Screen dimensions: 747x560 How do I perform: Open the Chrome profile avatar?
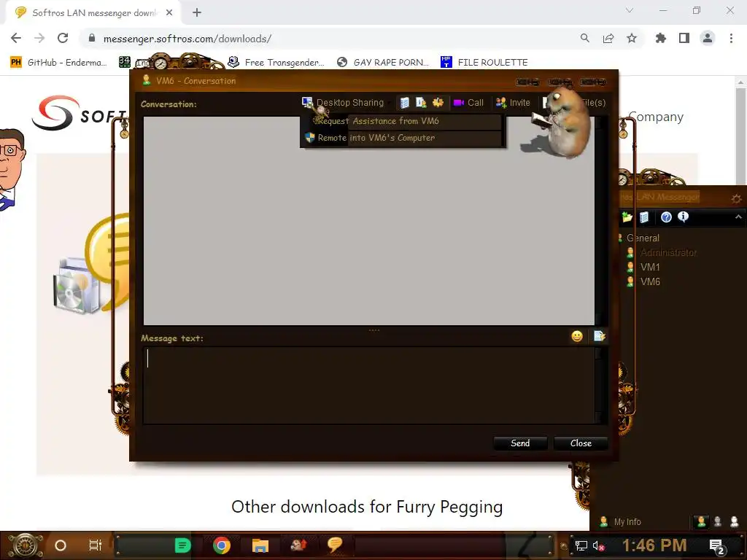click(x=708, y=39)
